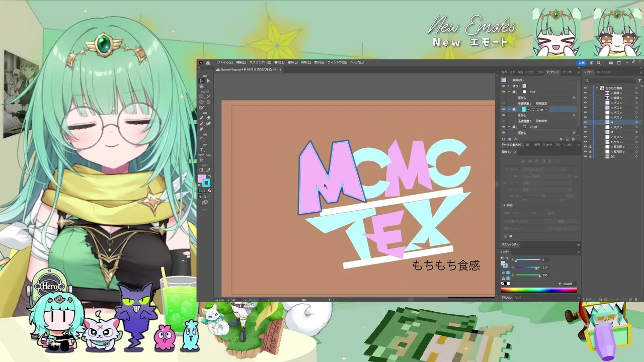Screen dimensions: 644x362
Task: Open the オブジェクト(O) menu
Action: (260, 62)
